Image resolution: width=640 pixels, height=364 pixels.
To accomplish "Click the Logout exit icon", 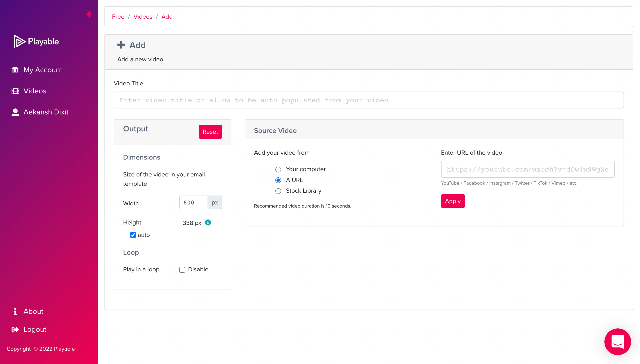I will pos(15,330).
